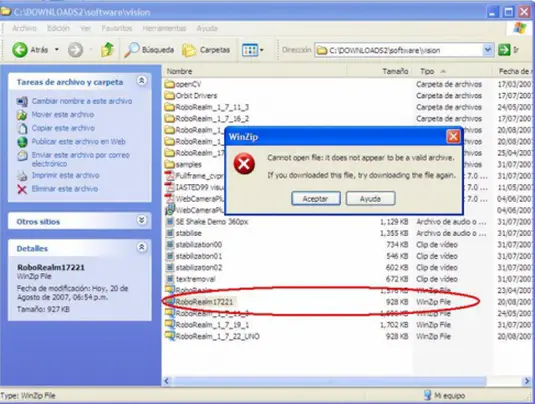Open the Herramientas menu
The height and width of the screenshot is (404, 535).
(x=164, y=28)
